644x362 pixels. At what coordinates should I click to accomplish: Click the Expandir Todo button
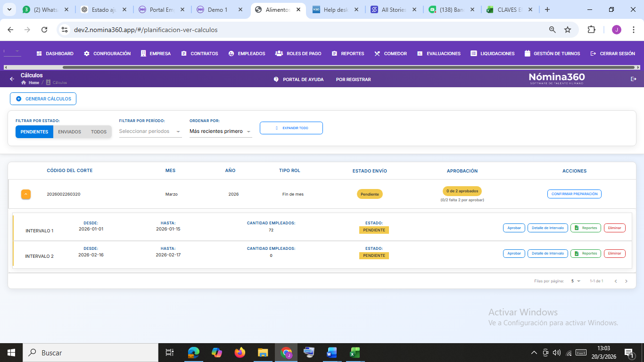pyautogui.click(x=291, y=128)
